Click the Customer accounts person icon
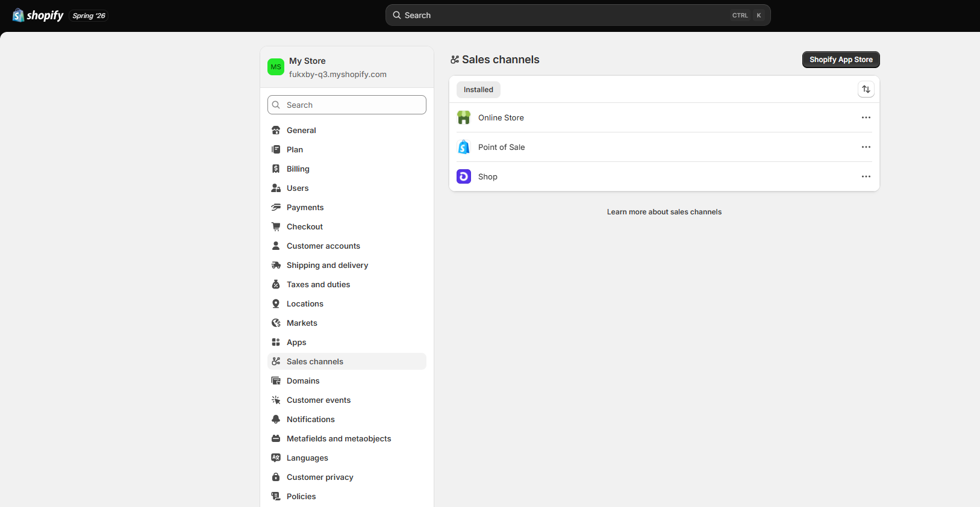980x507 pixels. pyautogui.click(x=276, y=246)
